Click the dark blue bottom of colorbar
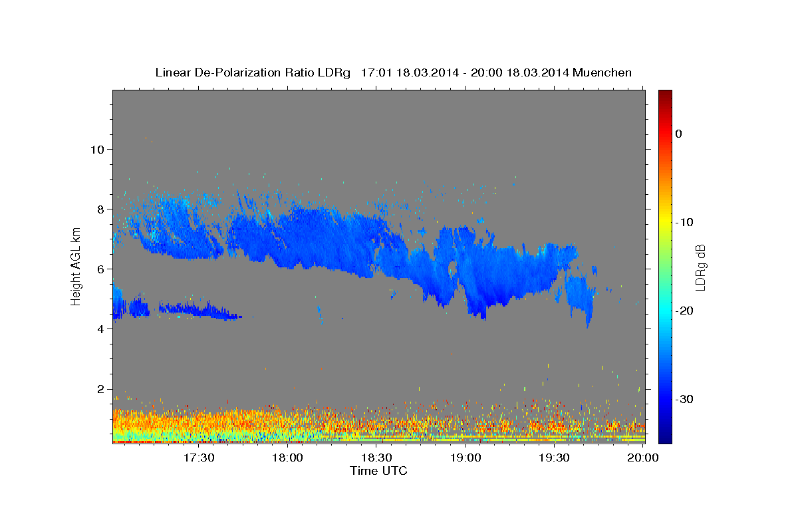This screenshot has height=532, width=798. tap(665, 438)
